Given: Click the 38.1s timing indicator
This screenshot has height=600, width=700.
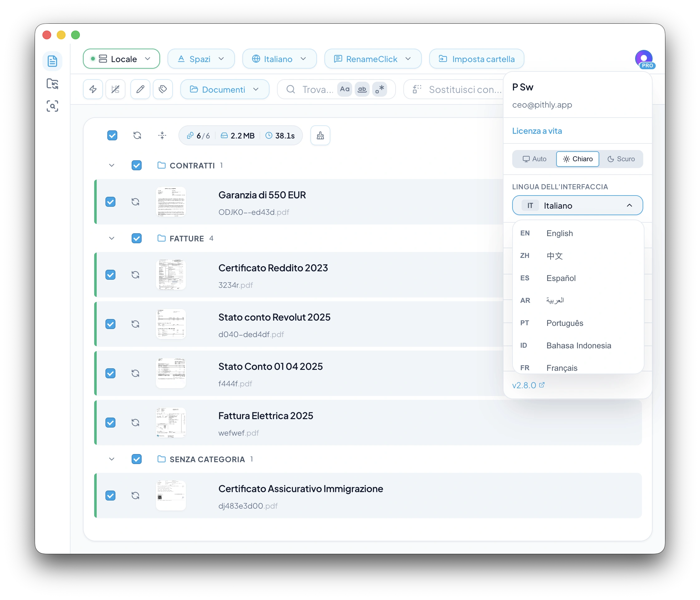Looking at the screenshot, I should tap(280, 136).
